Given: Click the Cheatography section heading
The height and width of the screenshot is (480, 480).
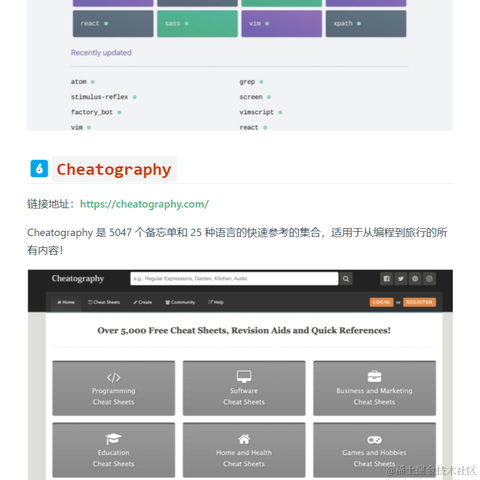Looking at the screenshot, I should pos(114,169).
